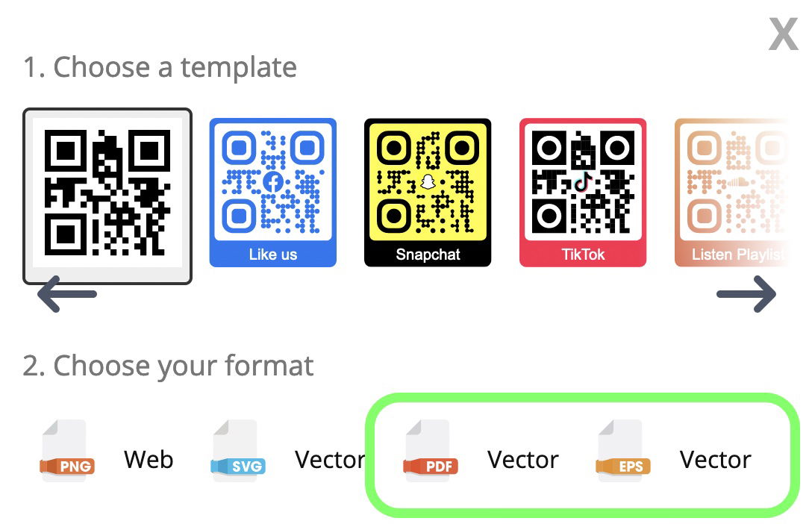Click the TikTok logo inside the red QR

[583, 181]
